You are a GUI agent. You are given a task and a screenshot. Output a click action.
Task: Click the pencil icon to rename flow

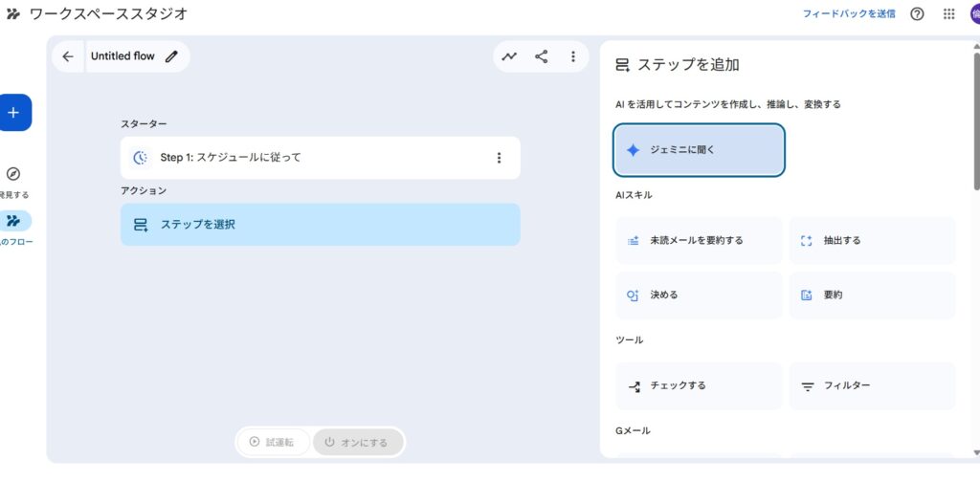tap(171, 56)
